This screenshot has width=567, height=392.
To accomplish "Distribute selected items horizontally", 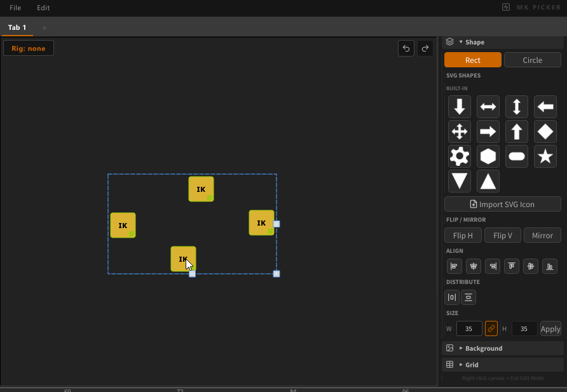I will [x=452, y=297].
